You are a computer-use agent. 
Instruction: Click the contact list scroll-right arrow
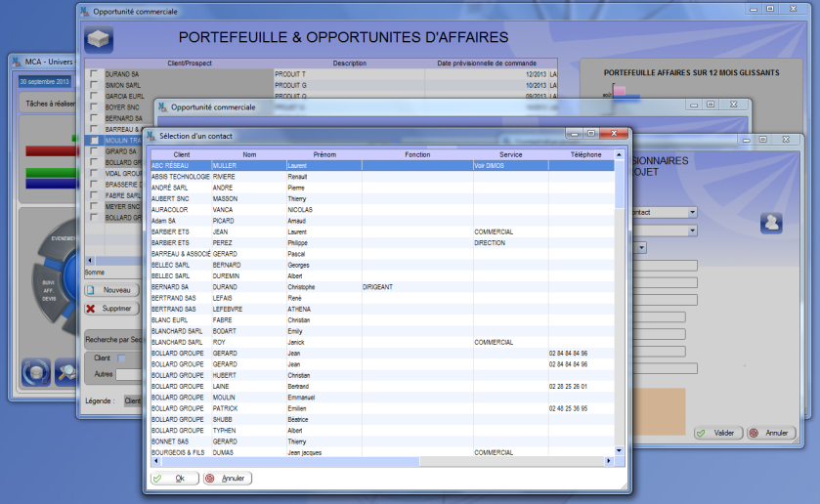point(609,461)
